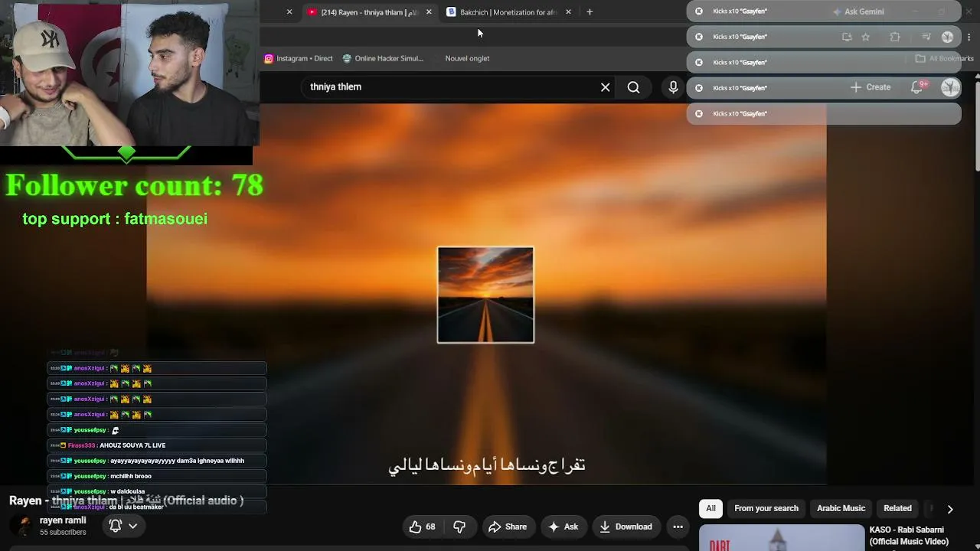Open YouTube notifications bell
The width and height of the screenshot is (980, 551).
point(917,87)
